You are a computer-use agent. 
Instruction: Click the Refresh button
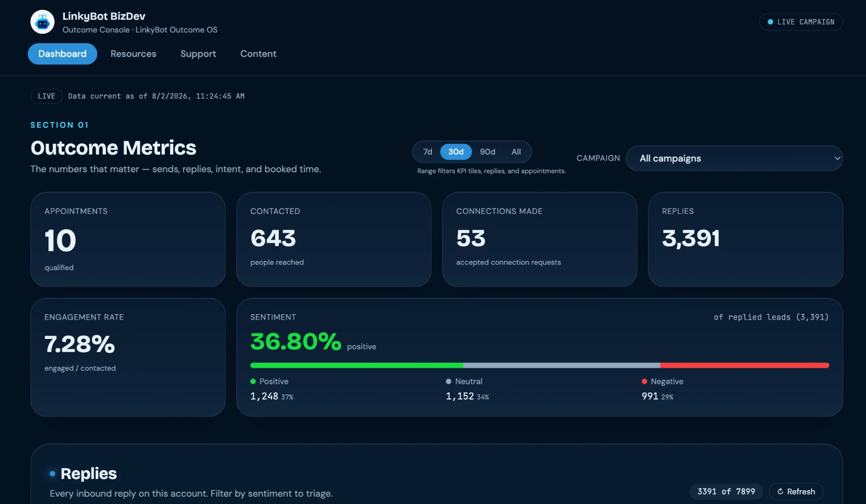[796, 491]
